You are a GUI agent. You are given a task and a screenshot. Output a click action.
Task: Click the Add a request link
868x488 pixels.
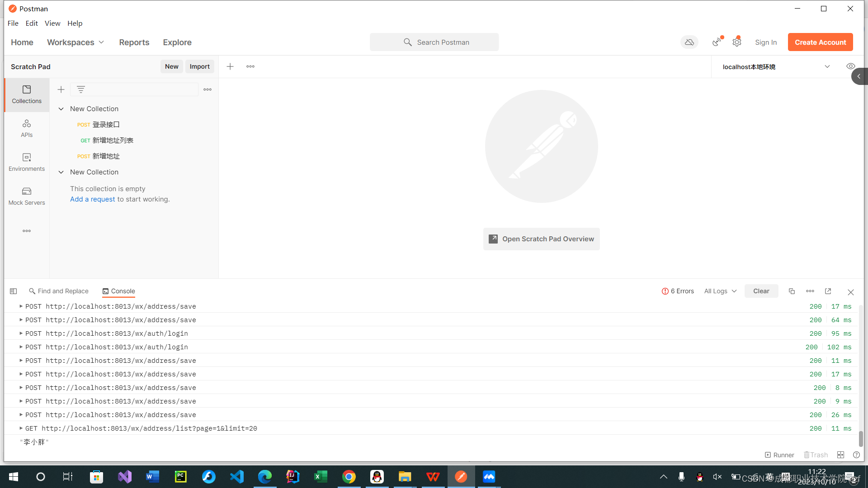point(92,199)
